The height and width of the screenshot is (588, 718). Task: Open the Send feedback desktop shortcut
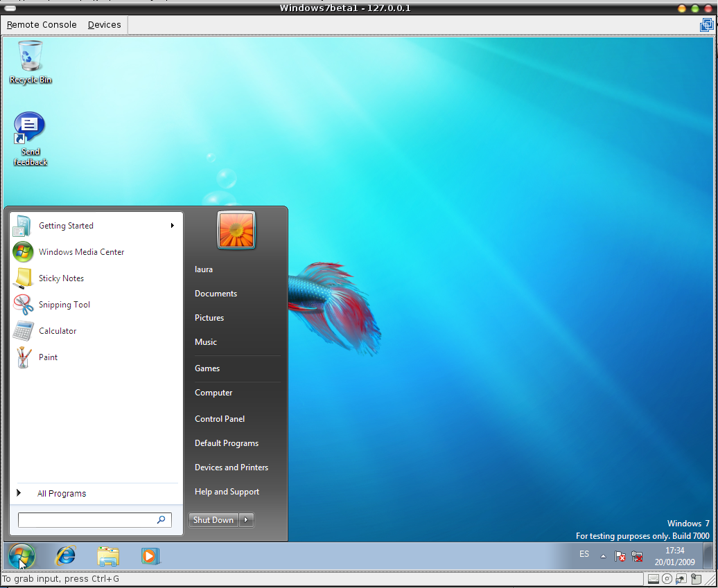click(30, 139)
